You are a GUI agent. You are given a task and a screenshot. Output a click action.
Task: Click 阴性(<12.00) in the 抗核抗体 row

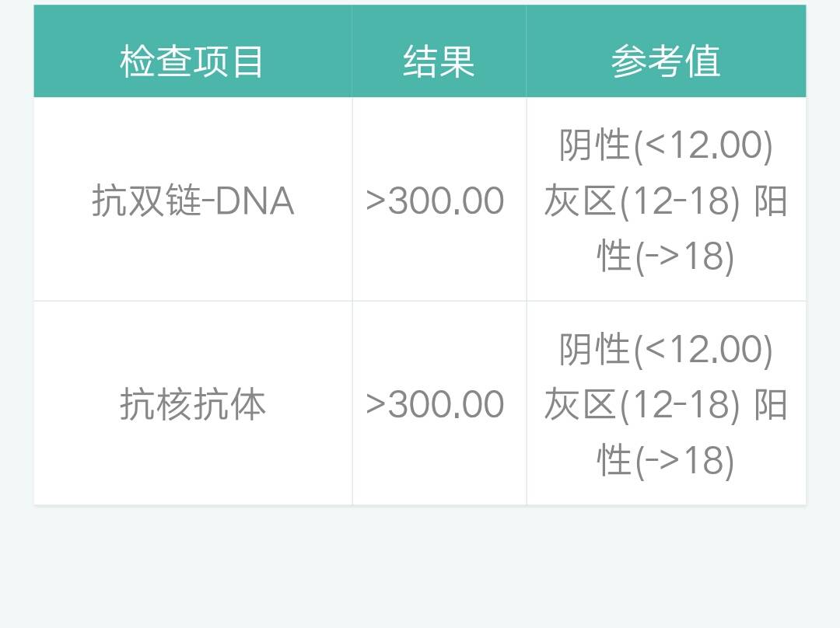(x=666, y=349)
